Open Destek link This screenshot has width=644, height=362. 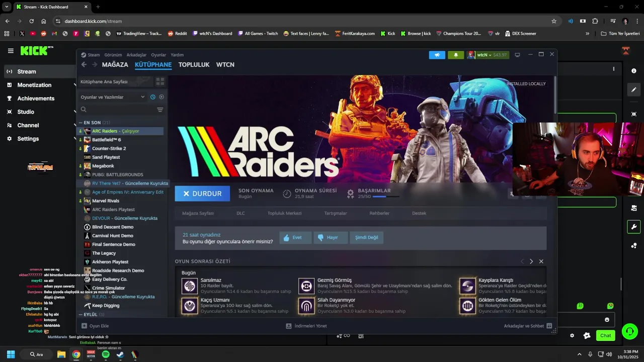[x=419, y=213]
